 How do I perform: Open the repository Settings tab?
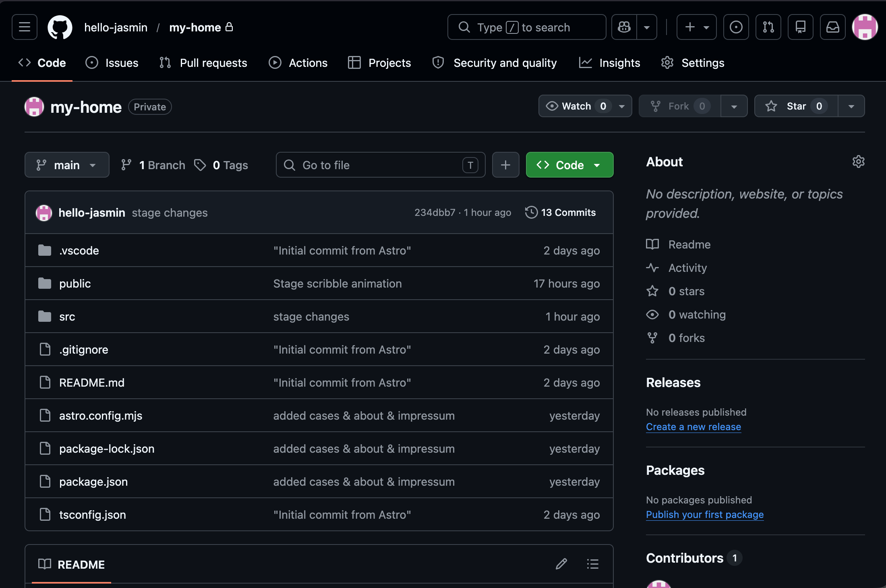click(x=693, y=63)
